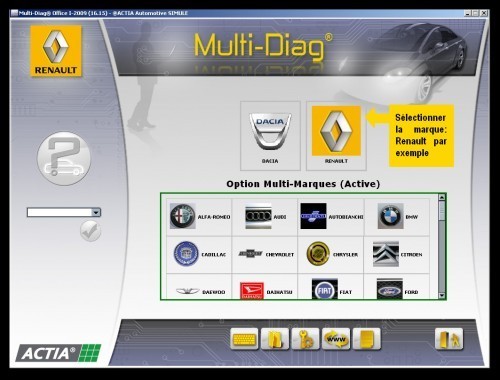
Task: Open the vehicle question mark identification button
Action: [x=64, y=158]
